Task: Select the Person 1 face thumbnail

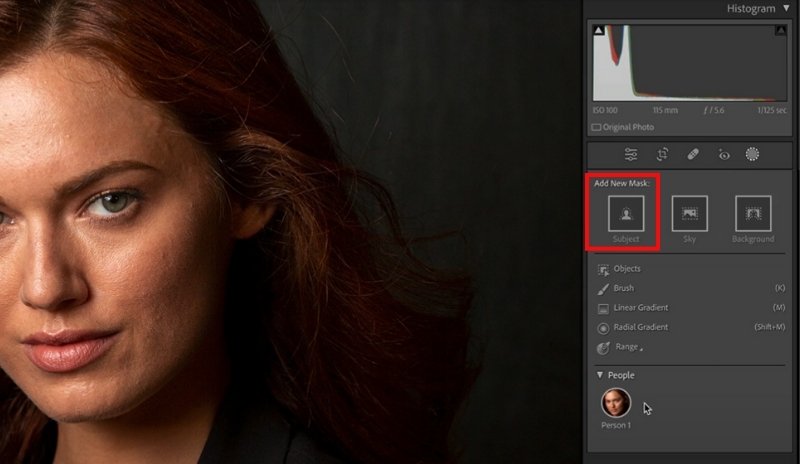Action: (x=616, y=403)
